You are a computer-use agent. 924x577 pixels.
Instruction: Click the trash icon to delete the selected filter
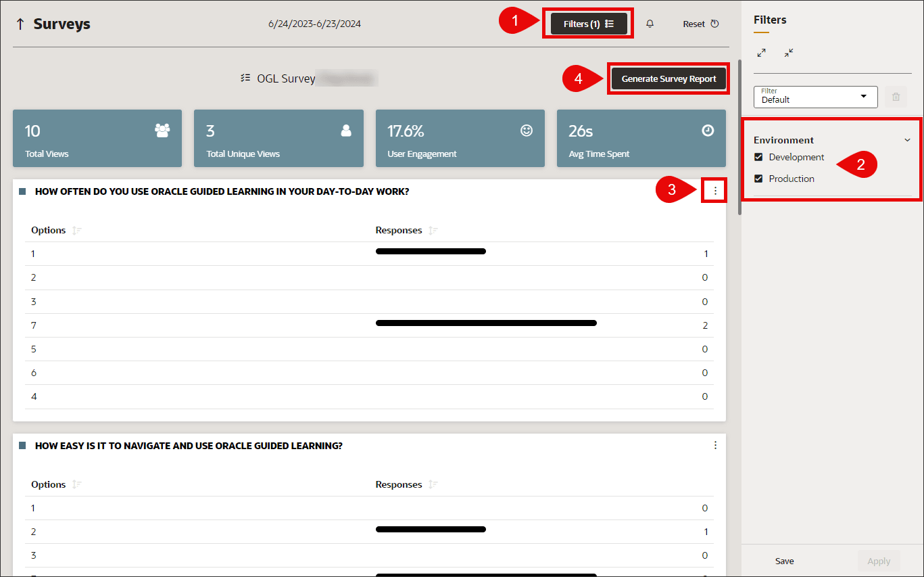896,97
